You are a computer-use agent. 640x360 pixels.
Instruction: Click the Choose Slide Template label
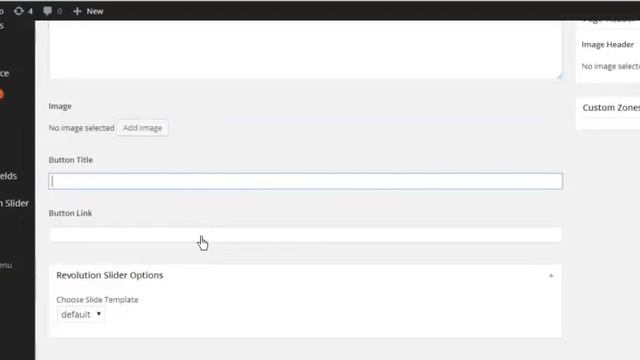coord(97,300)
